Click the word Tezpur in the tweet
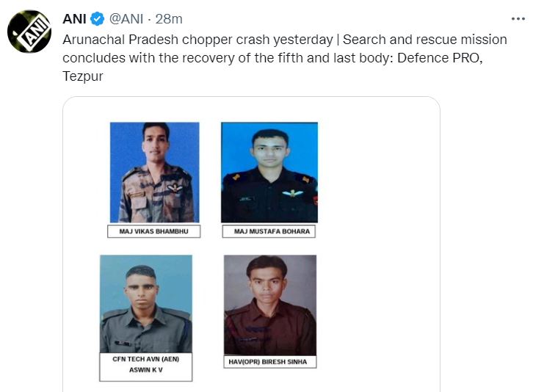The width and height of the screenshot is (533, 392). 81,76
